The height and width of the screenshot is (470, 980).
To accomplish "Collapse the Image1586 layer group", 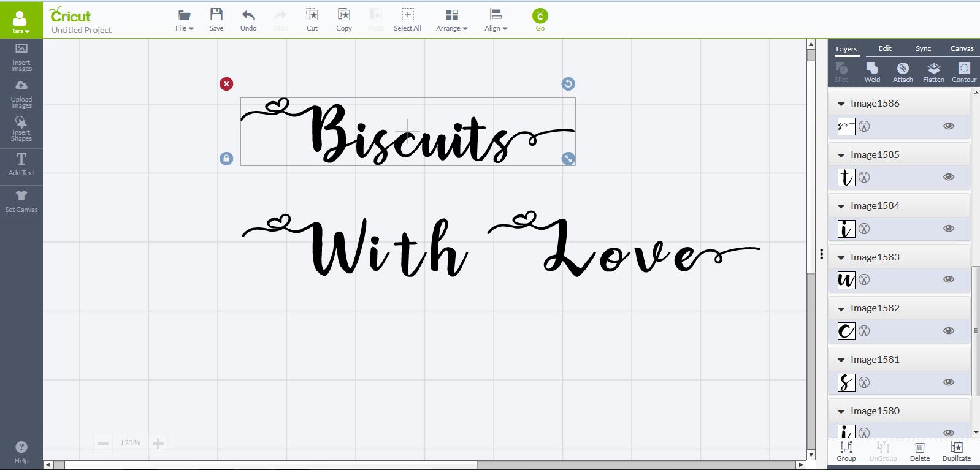I will click(x=841, y=104).
